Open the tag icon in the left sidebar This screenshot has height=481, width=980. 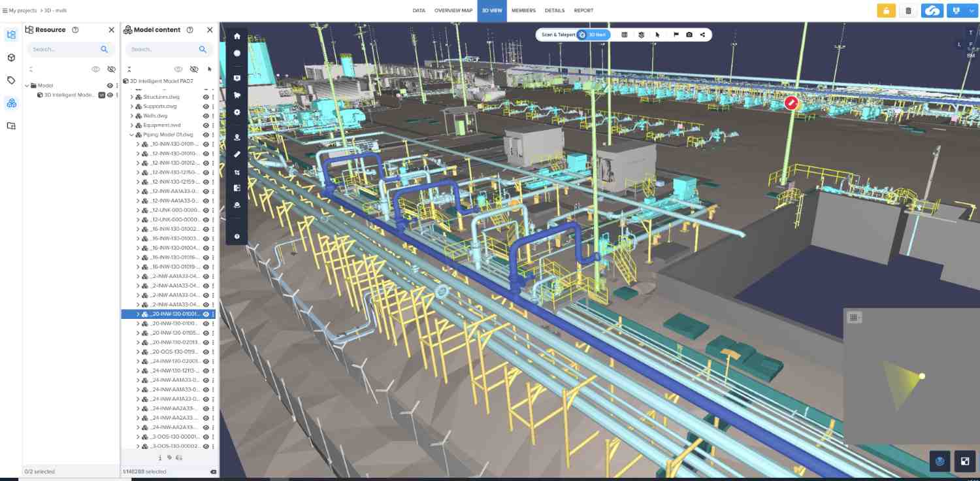11,80
